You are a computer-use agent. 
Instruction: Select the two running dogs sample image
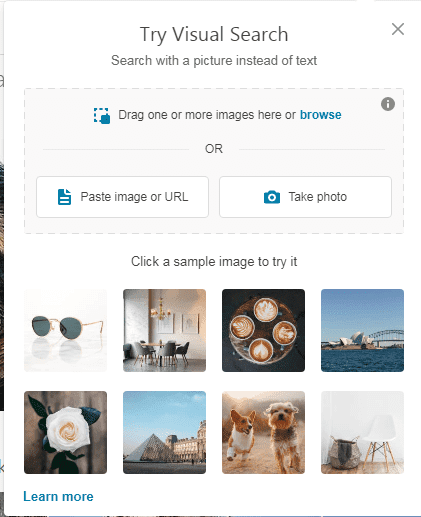(x=263, y=432)
